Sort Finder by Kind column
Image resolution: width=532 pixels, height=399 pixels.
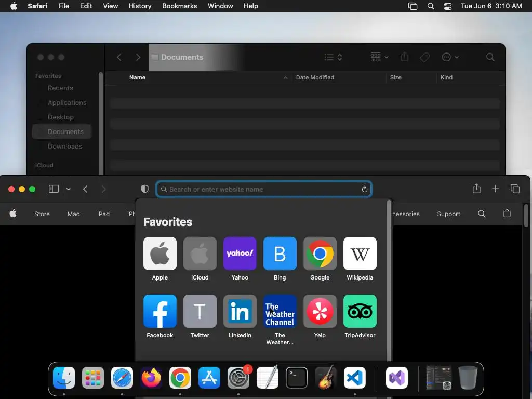(x=446, y=77)
